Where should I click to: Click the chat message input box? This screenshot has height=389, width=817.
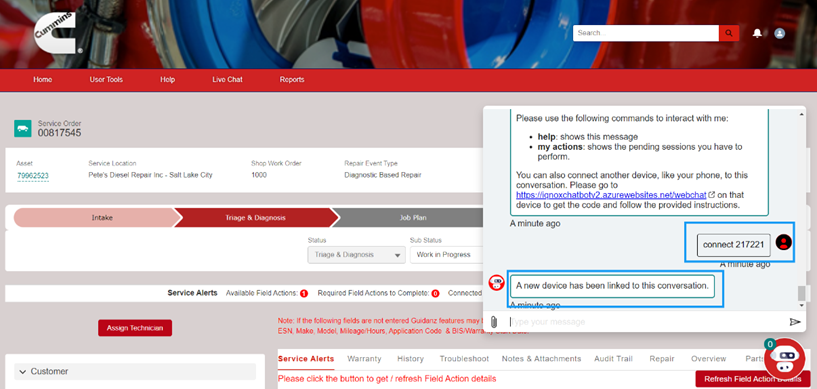tap(646, 322)
